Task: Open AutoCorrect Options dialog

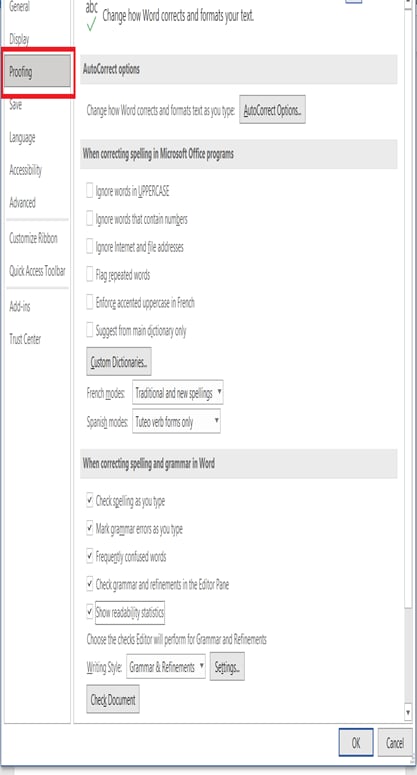Action: click(272, 110)
